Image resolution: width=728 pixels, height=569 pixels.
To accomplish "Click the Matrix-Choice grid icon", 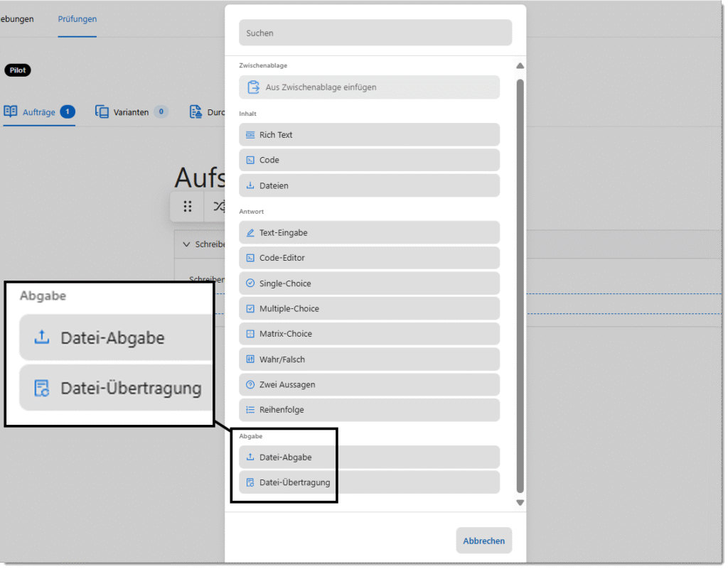I will (x=250, y=334).
